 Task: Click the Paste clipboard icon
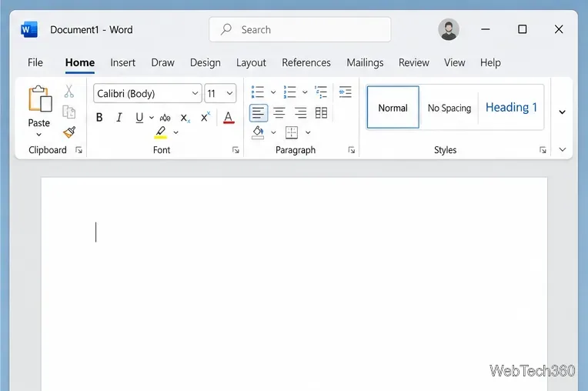pos(40,99)
